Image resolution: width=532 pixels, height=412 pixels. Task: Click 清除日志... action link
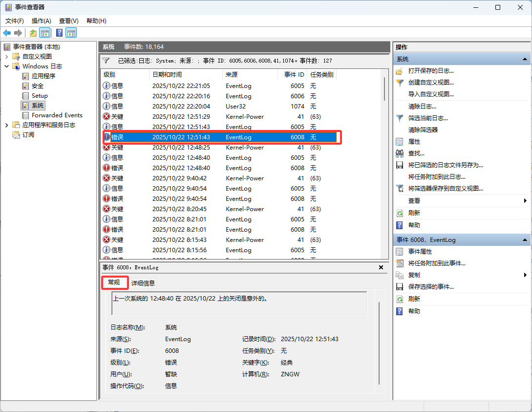click(422, 106)
